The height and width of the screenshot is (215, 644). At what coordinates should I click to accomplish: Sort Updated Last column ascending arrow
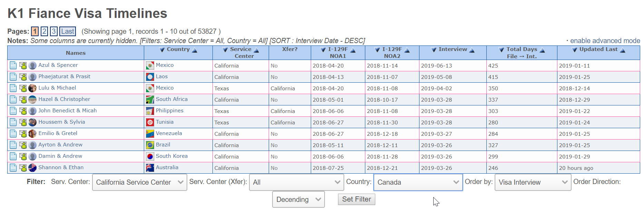coord(623,50)
